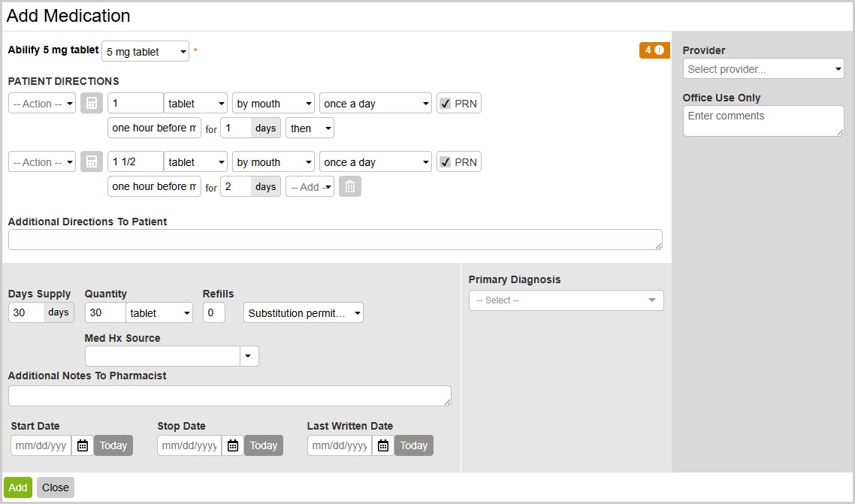Screen dimensions: 855x504
Task: Open the 5 mg tablet strength dropdown
Action: pyautogui.click(x=146, y=52)
